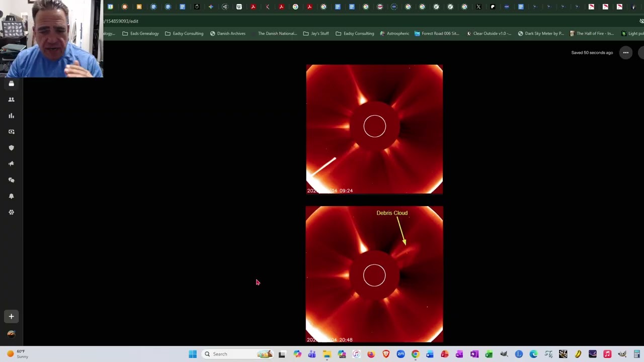Open PowerPoint from the taskbar
Viewport: 644px width, 362px height.
pyautogui.click(x=445, y=354)
